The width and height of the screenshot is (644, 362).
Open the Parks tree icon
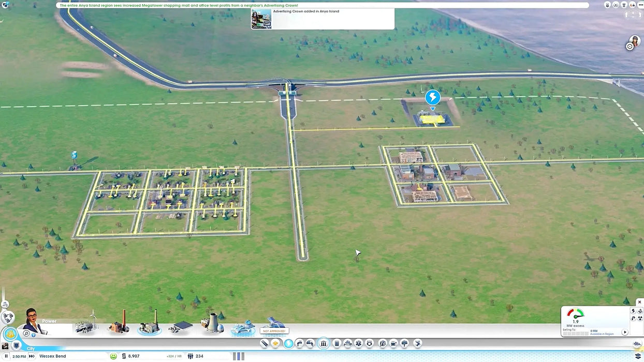pyautogui.click(x=404, y=343)
